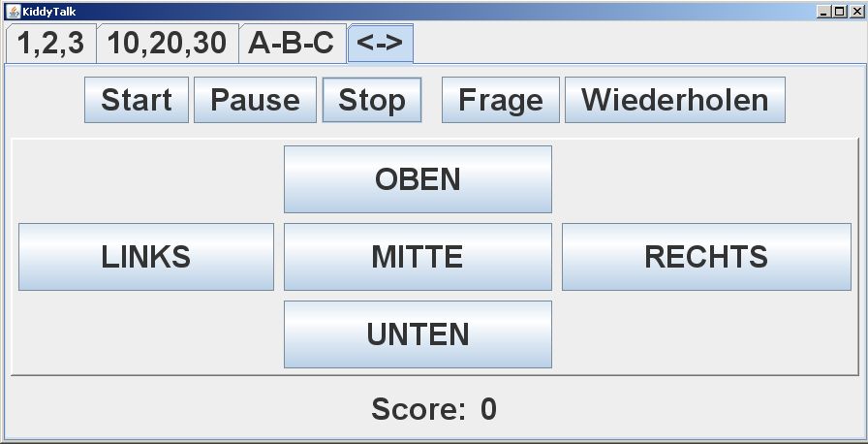
Task: Switch to the 1,2,3 tab
Action: coord(50,44)
